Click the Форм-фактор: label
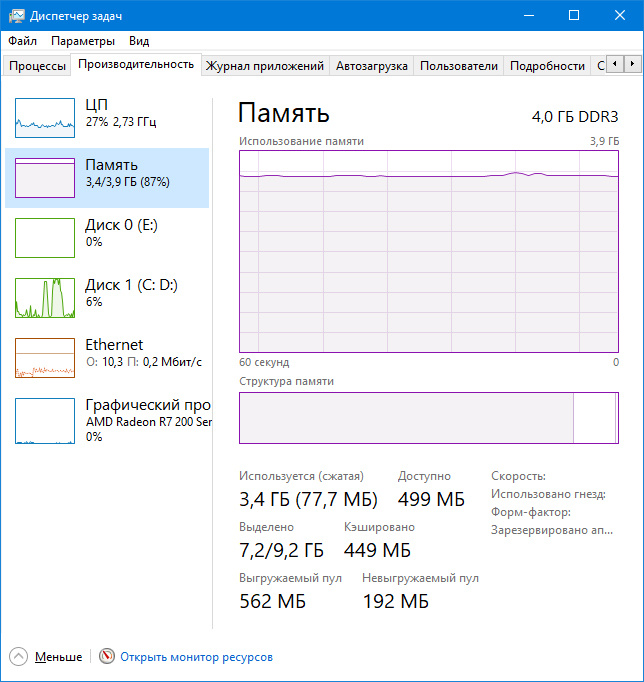This screenshot has height=682, width=644. 531,512
